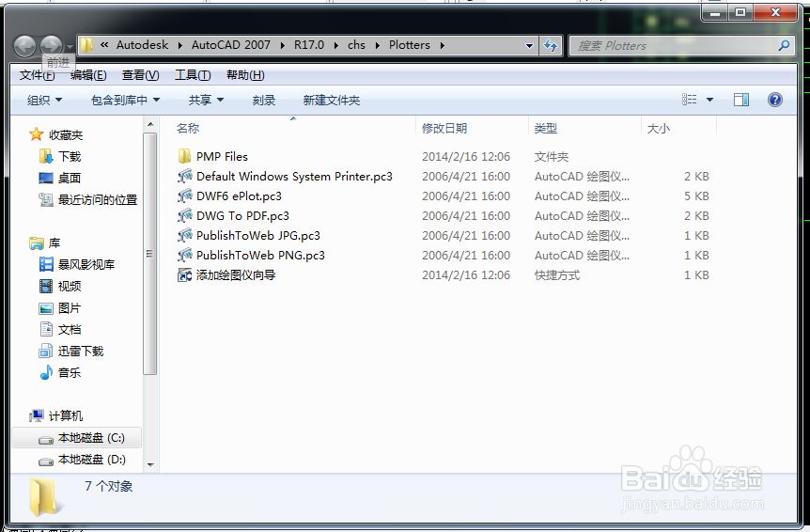Screen dimensions: 810x532
Task: Click 新建文件夹 toolbar button
Action: [331, 101]
